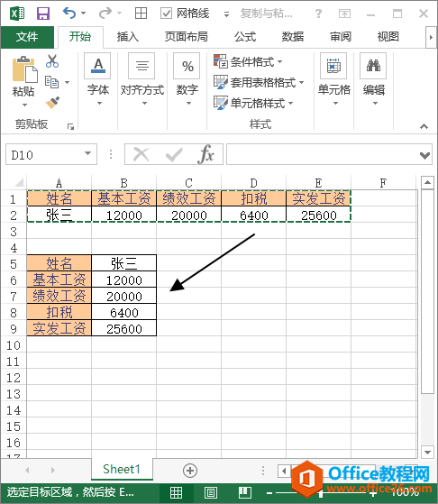Switch to Normal view in status bar
The width and height of the screenshot is (438, 504).
176,492
